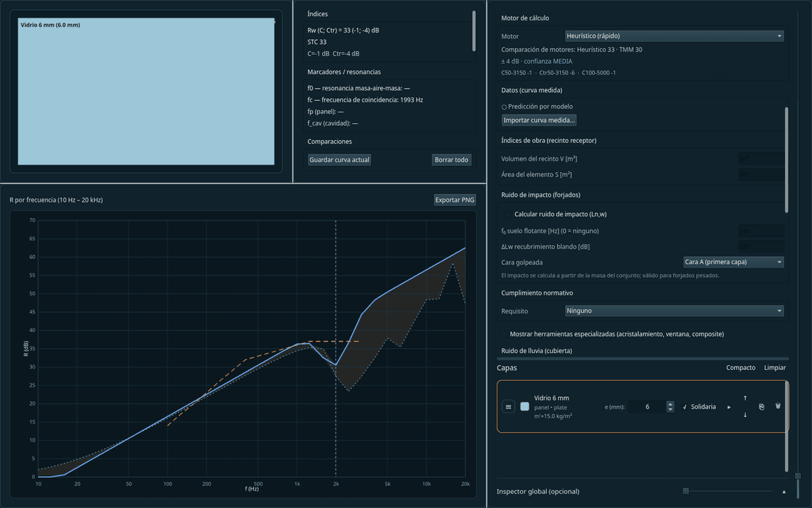Image resolution: width=812 pixels, height=508 pixels.
Task: Click the C50-3150 -1 indices line
Action: coord(558,72)
